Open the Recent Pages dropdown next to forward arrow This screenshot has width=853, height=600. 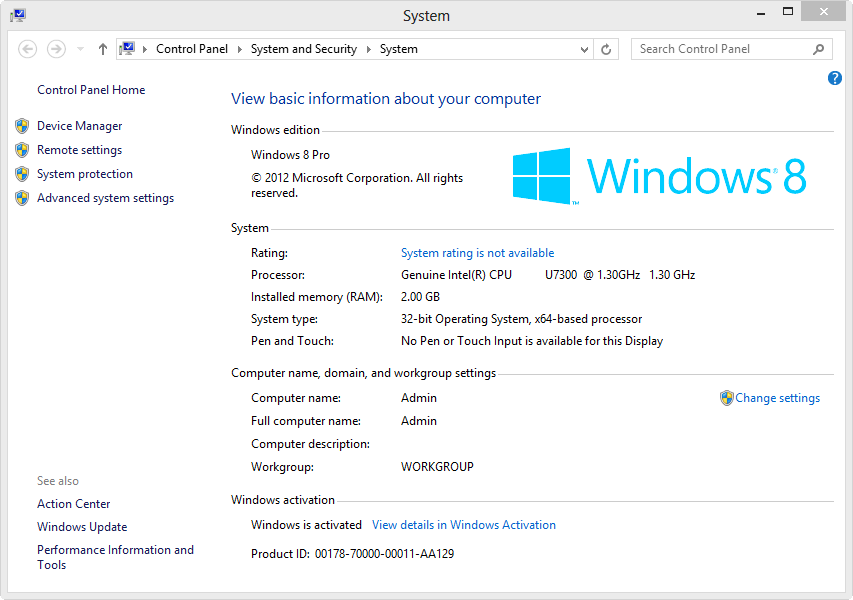(x=79, y=48)
